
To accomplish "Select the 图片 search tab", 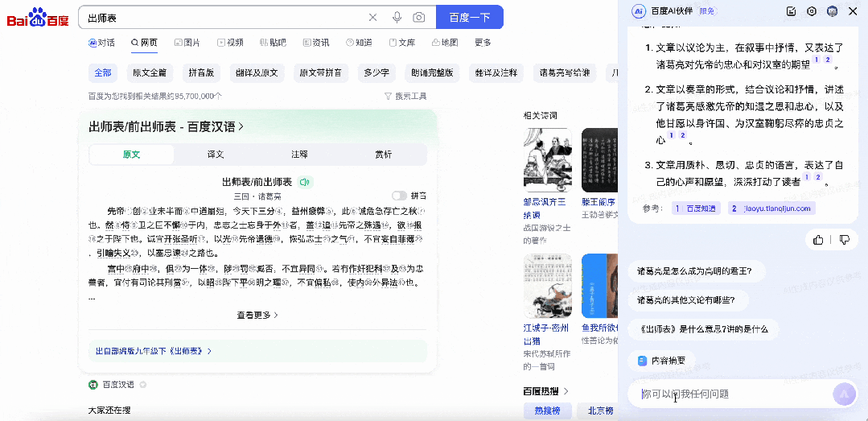I will tap(187, 43).
